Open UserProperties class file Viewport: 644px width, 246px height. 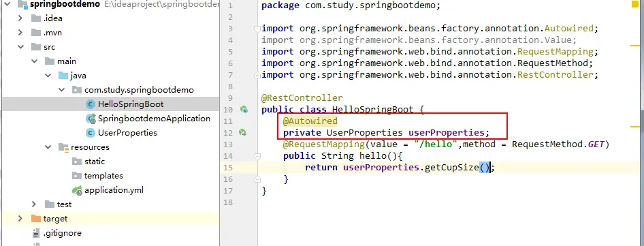127,133
